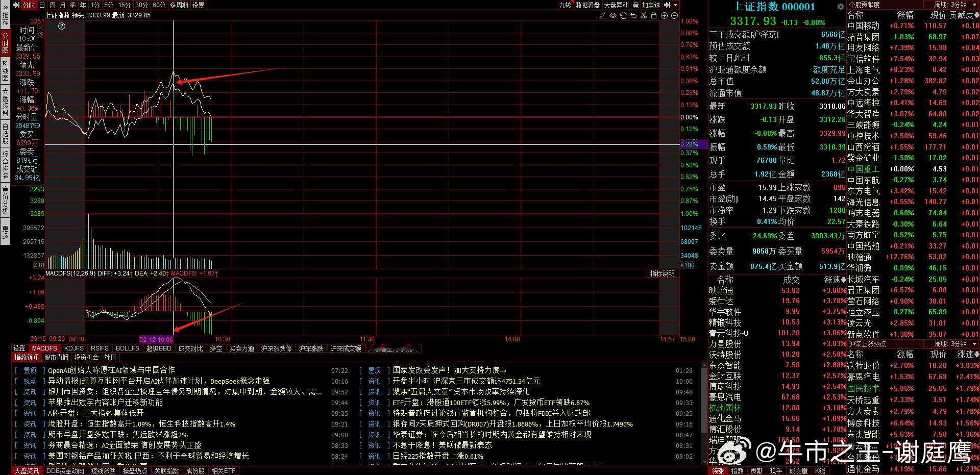This screenshot has width=980, height=475.
Task: Click 数据看盘 button
Action: point(588,5)
